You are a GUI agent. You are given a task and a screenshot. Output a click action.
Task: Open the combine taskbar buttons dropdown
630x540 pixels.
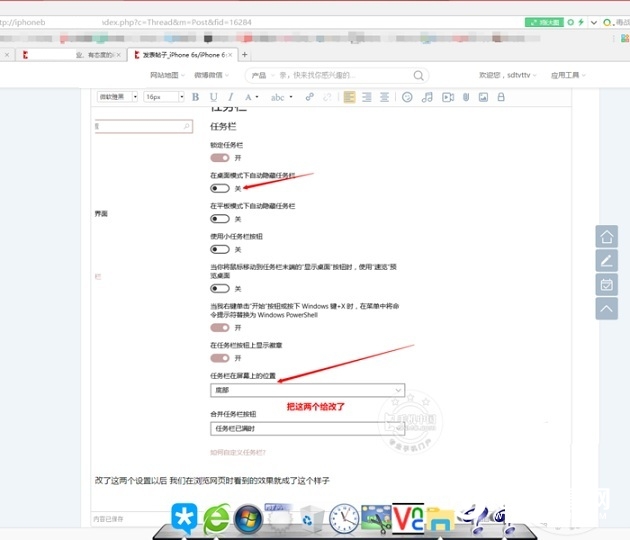(x=307, y=429)
